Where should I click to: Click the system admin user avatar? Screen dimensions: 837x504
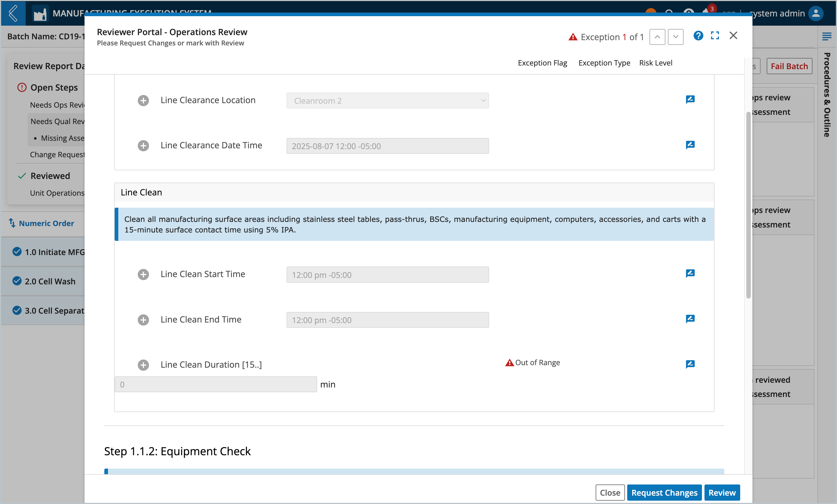tap(816, 13)
